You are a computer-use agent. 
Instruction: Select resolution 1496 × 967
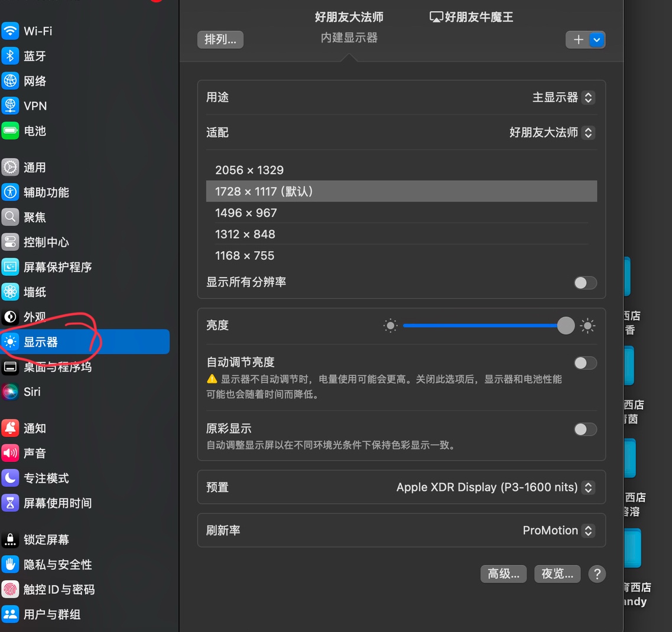401,213
